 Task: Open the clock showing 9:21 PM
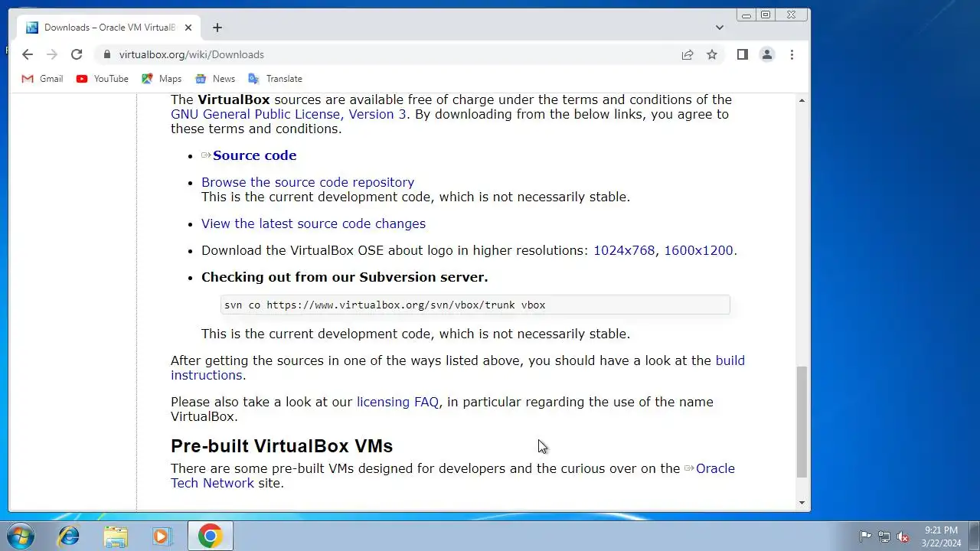pyautogui.click(x=941, y=536)
